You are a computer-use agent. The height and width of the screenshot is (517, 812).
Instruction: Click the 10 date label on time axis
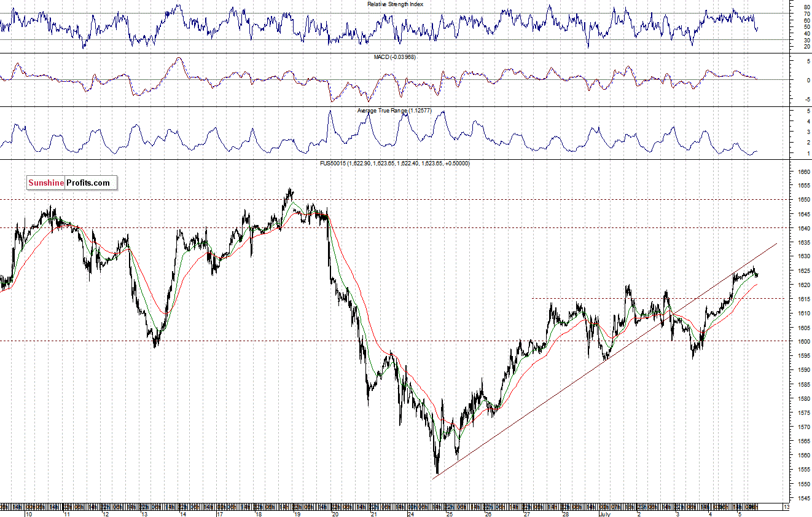(28, 513)
